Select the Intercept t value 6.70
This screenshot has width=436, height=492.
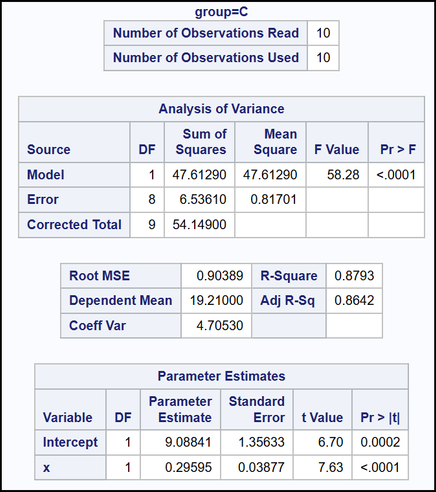(x=331, y=442)
